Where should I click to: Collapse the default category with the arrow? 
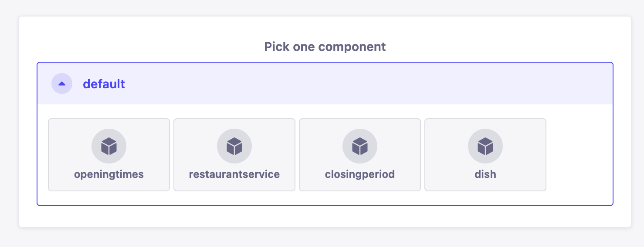[x=62, y=83]
